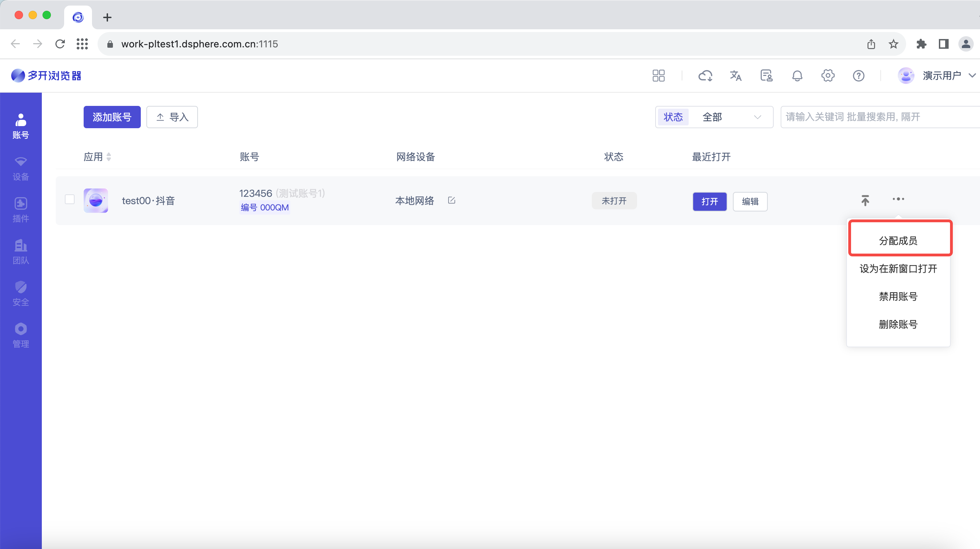
Task: Open the 团队 section in sidebar
Action: 21,252
